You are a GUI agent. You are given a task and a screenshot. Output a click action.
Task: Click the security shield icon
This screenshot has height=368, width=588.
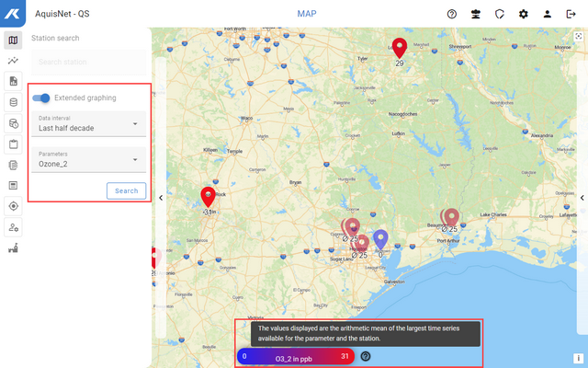(500, 14)
